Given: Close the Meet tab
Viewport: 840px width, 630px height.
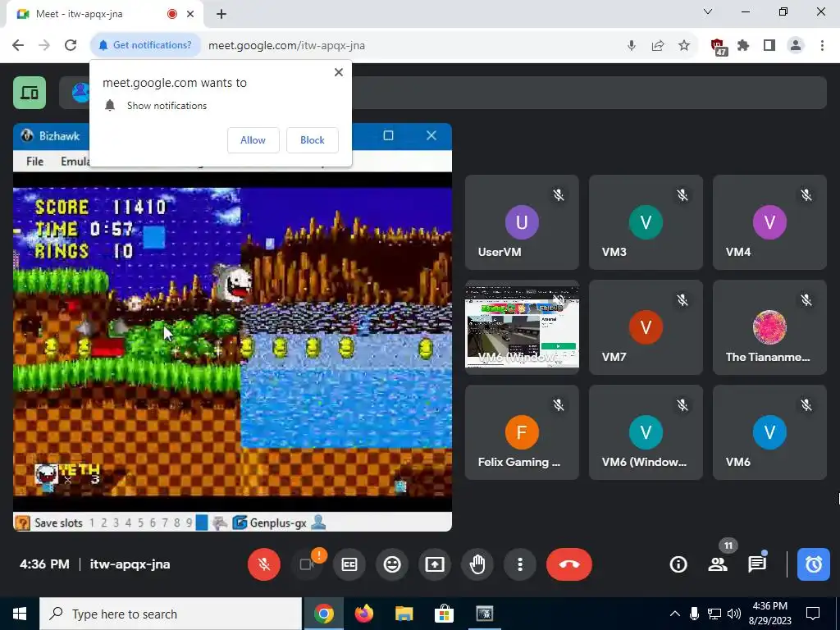Looking at the screenshot, I should 190,14.
